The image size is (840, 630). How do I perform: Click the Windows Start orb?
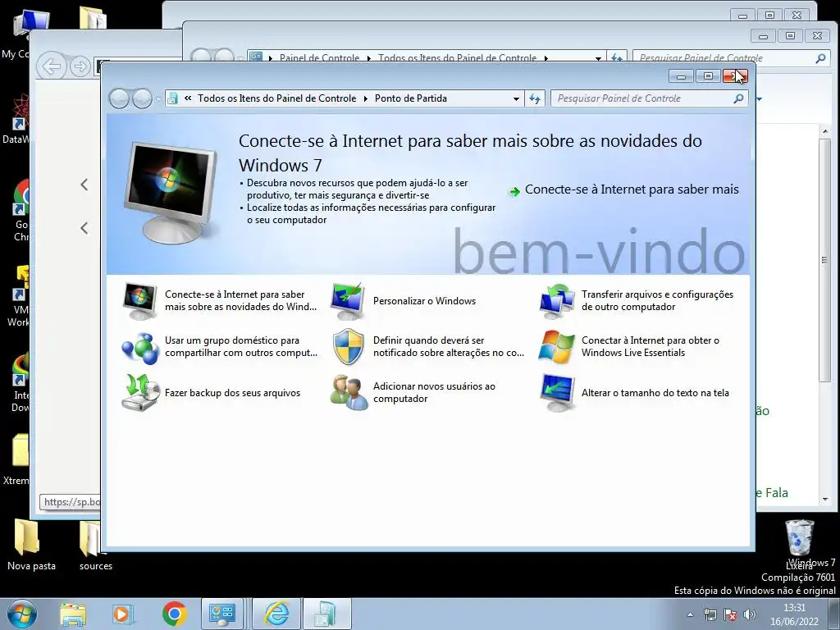tap(21, 614)
